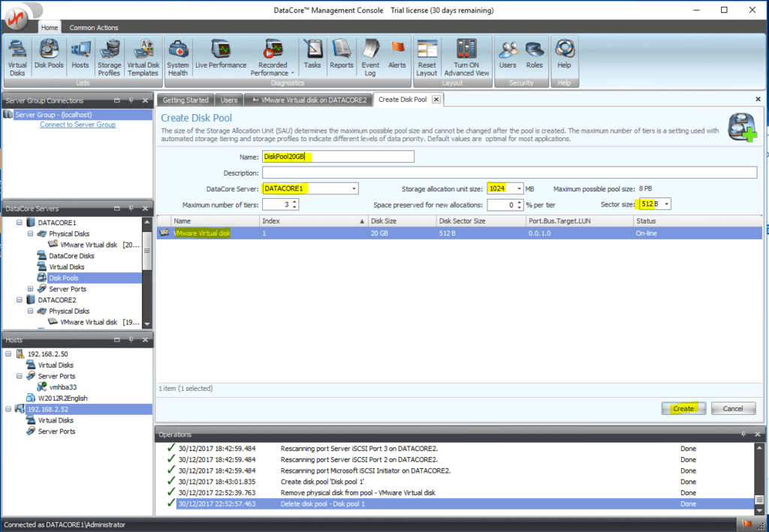Viewport: 769px width, 532px height.
Task: Open the Getting Started tab
Action: (x=185, y=98)
